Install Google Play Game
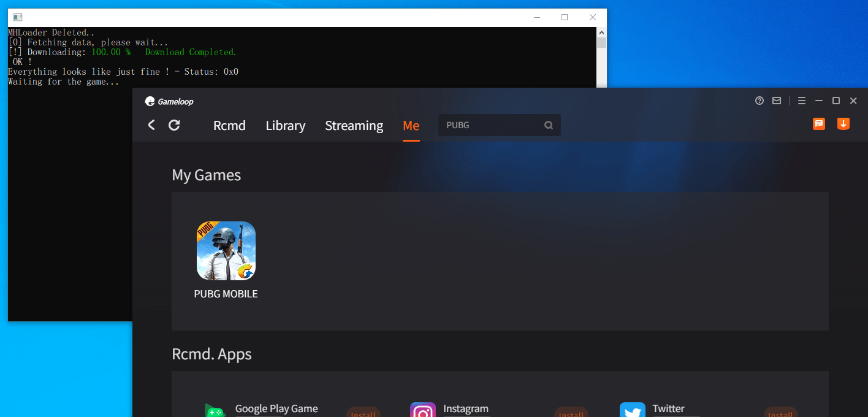Image resolution: width=868 pixels, height=417 pixels. (x=364, y=412)
